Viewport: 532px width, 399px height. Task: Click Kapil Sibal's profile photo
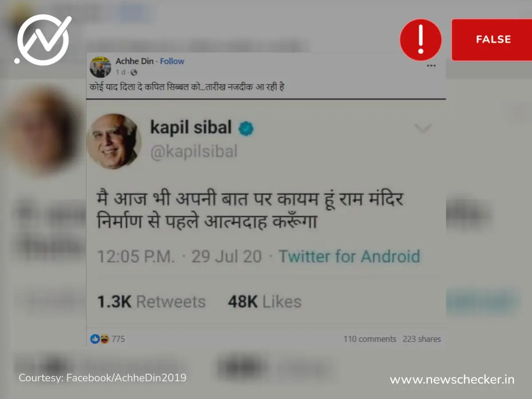(x=113, y=141)
